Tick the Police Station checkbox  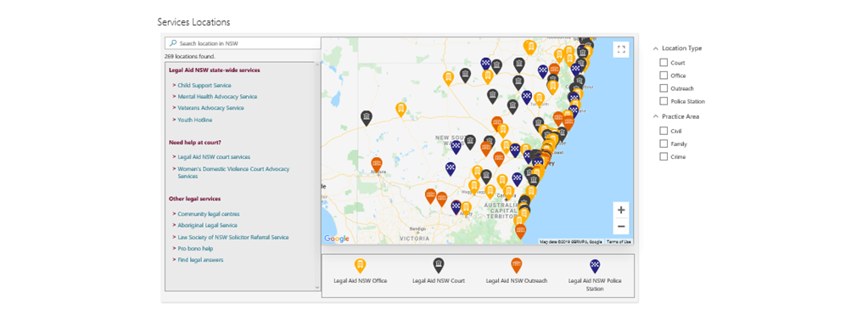tap(664, 101)
